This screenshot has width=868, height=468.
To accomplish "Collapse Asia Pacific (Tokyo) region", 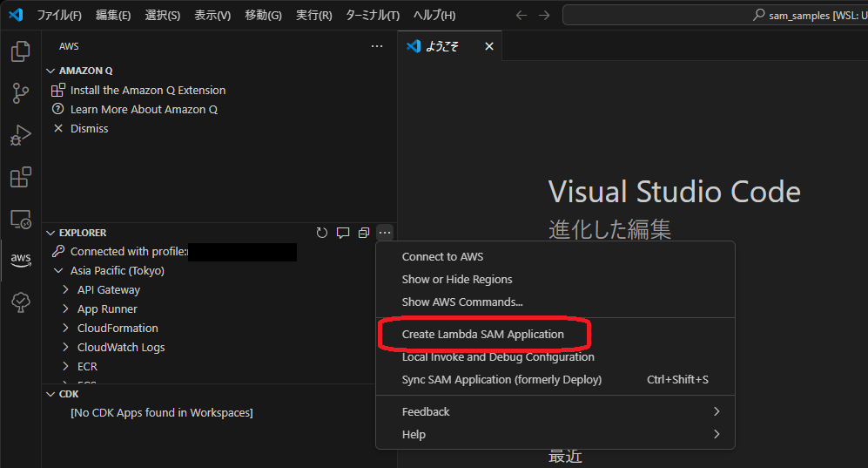I will [58, 270].
